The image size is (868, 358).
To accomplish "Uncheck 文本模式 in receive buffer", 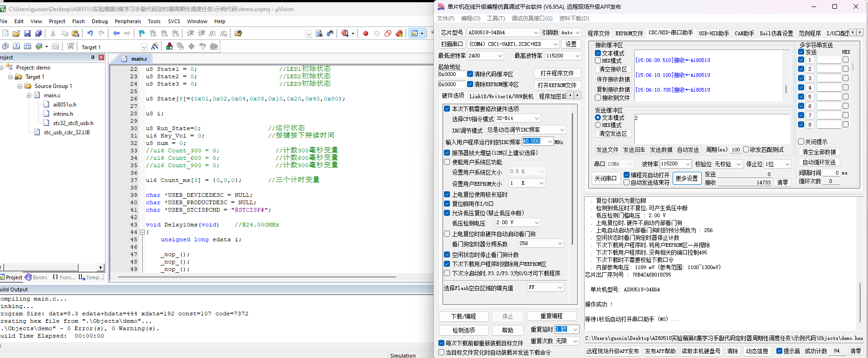I will tap(598, 53).
